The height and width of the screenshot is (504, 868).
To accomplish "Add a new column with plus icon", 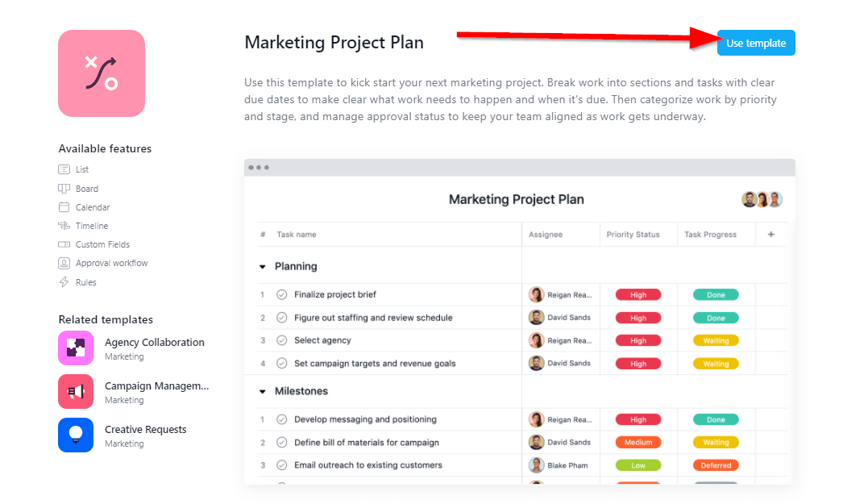I will point(771,235).
